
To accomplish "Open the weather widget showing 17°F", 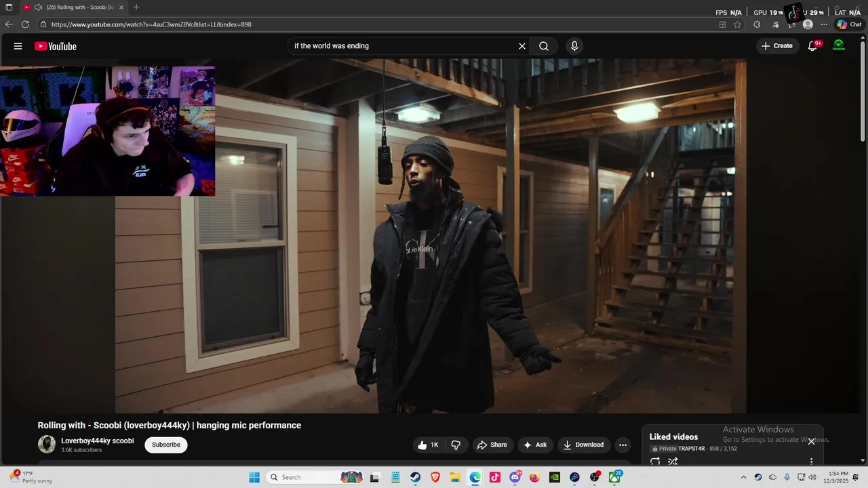I will click(x=32, y=477).
